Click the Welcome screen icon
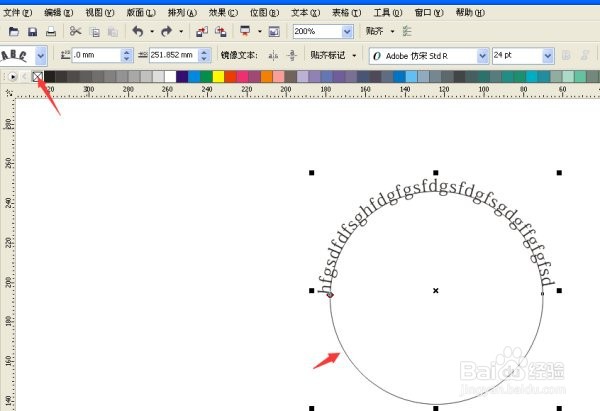Screen dimensions: 600x411 (274, 31)
